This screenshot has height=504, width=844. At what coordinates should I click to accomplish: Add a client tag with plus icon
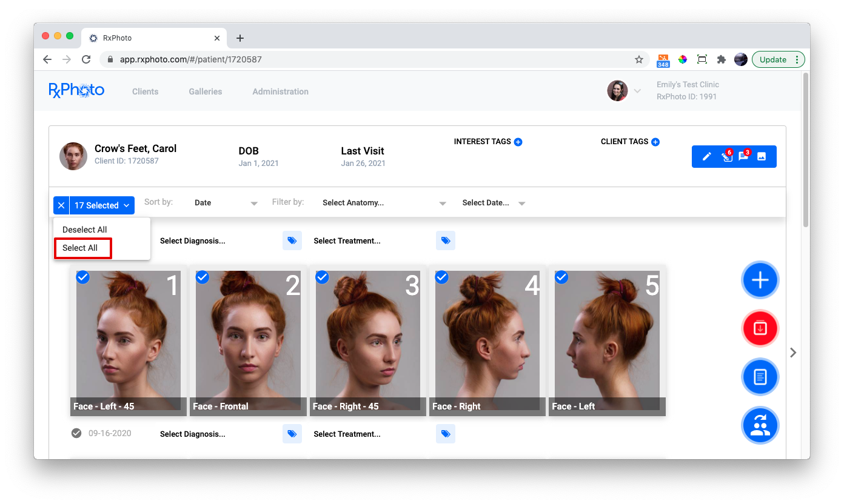pos(655,142)
